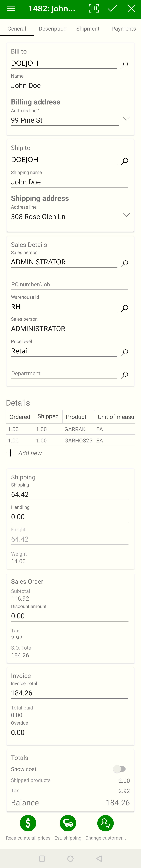Save order with the checkmark icon
Viewport: 141px width, 868px height.
[x=113, y=8]
